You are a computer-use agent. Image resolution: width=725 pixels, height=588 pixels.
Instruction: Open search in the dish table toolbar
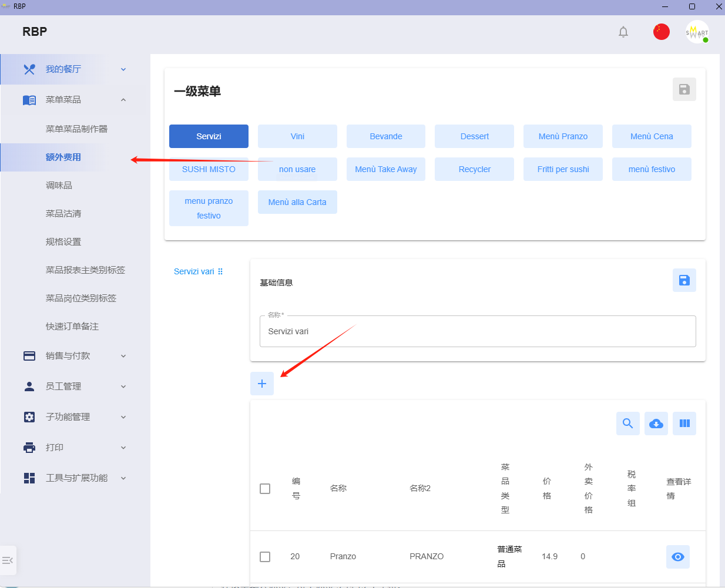[x=628, y=424]
